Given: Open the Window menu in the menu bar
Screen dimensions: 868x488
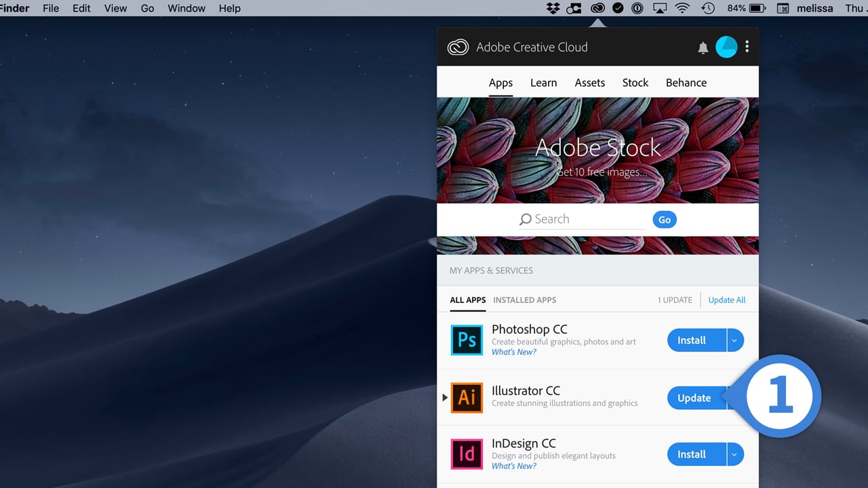Looking at the screenshot, I should coord(186,8).
